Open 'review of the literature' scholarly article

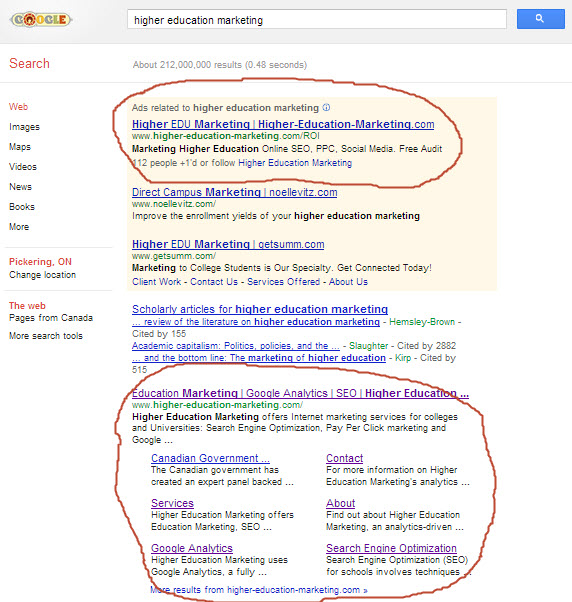[256, 322]
